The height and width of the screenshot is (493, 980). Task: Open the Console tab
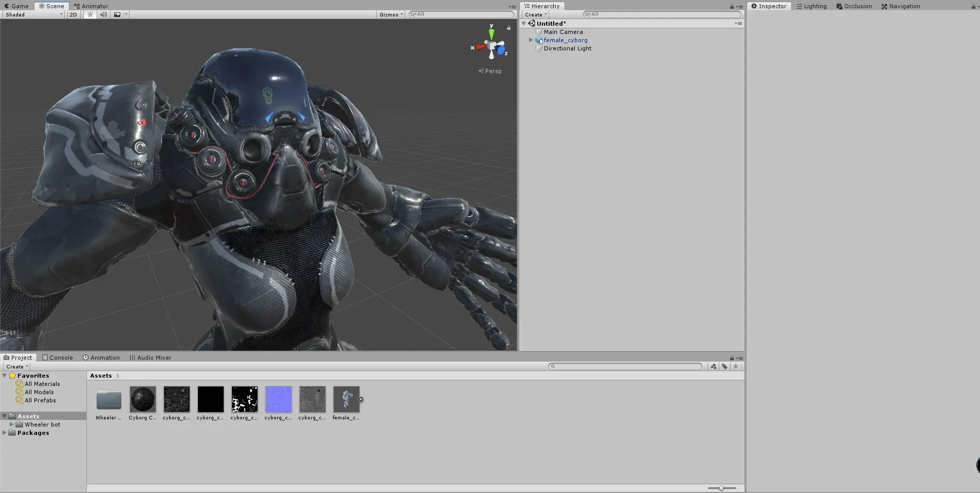pos(58,357)
